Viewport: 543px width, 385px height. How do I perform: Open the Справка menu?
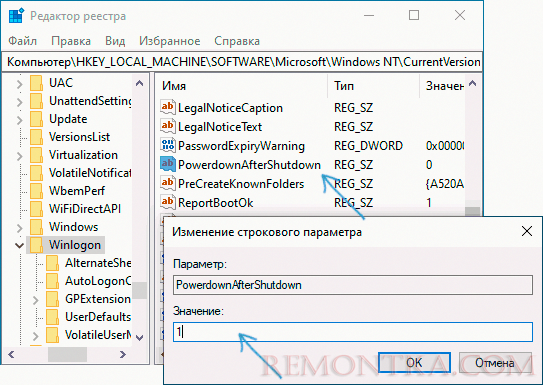pyautogui.click(x=237, y=41)
